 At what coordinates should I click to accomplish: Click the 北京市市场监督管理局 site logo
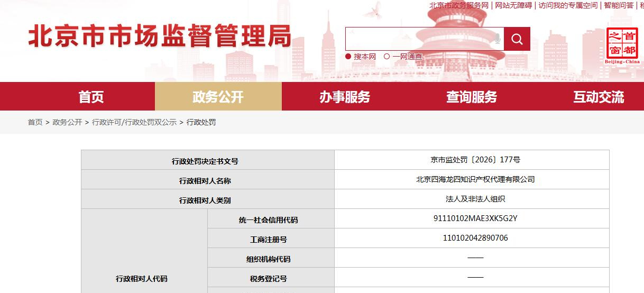[160, 37]
